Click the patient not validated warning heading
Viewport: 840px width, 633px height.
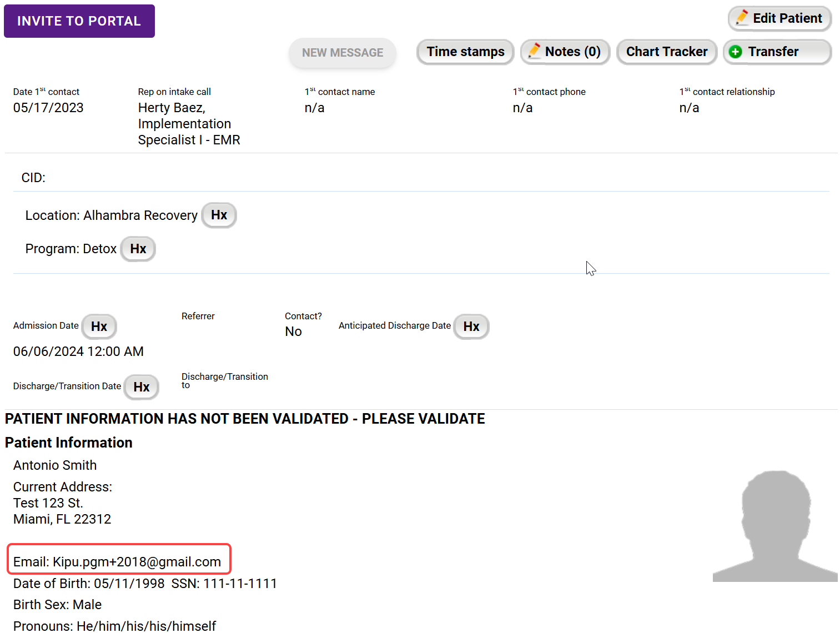click(245, 419)
